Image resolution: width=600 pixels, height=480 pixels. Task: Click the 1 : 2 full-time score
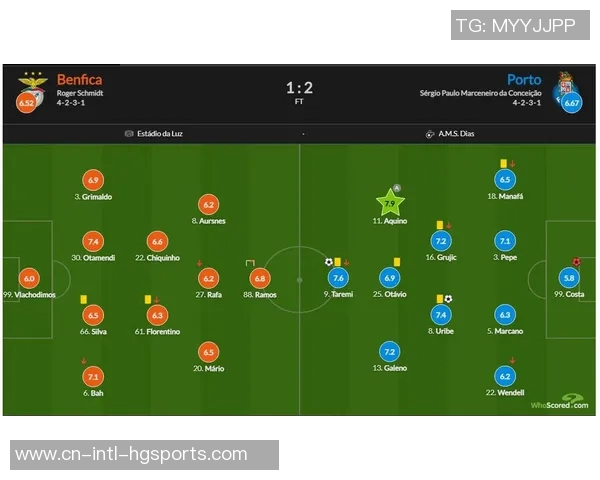click(299, 87)
